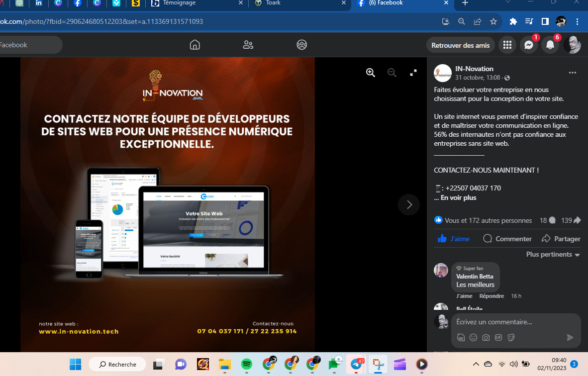Image resolution: width=588 pixels, height=376 pixels.
Task: Zoom in on the photo
Action: pyautogui.click(x=371, y=73)
